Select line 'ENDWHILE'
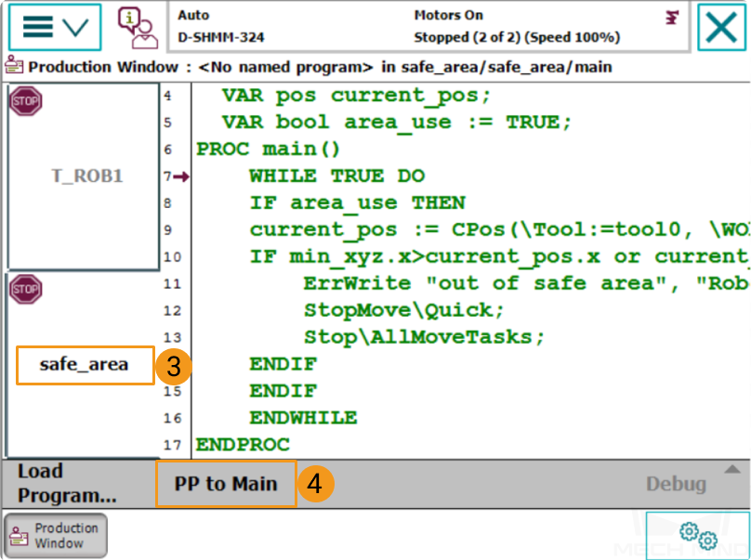Image resolution: width=751 pixels, height=560 pixels. pos(303,418)
